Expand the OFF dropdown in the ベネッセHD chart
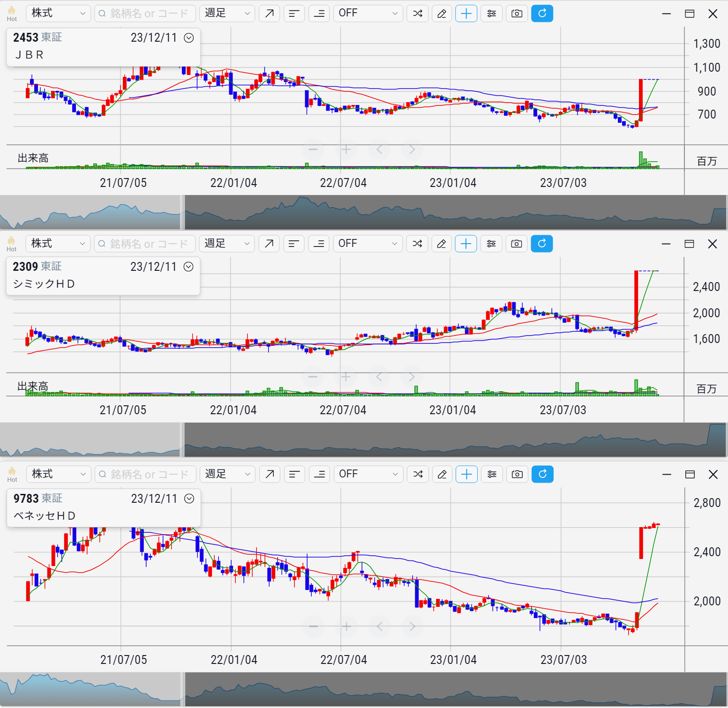 coord(368,474)
